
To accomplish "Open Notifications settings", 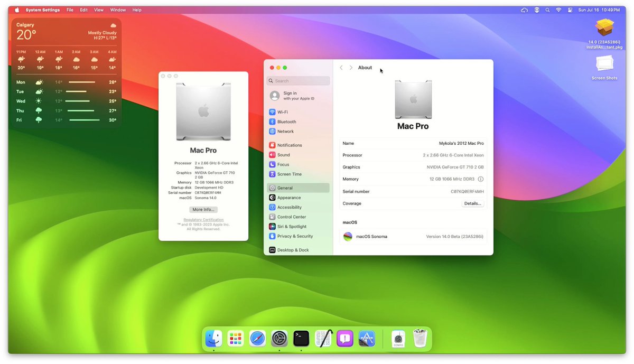I will (x=298, y=145).
